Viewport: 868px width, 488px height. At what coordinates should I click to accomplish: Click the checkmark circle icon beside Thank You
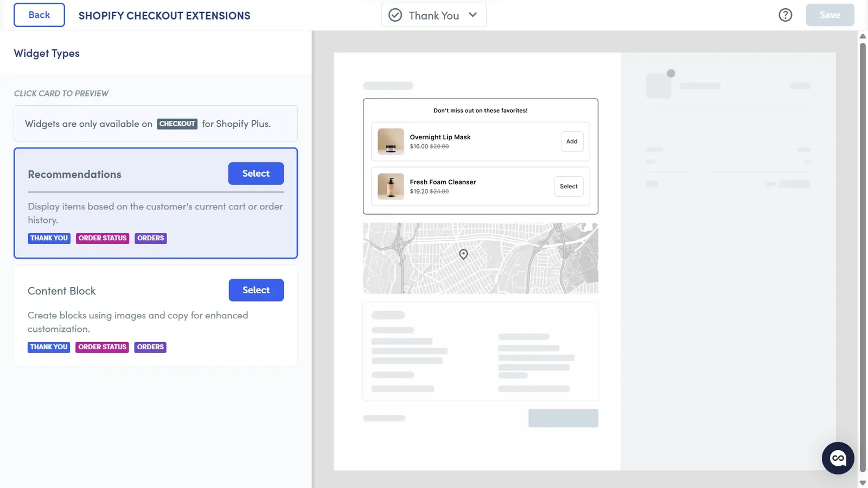tap(395, 15)
